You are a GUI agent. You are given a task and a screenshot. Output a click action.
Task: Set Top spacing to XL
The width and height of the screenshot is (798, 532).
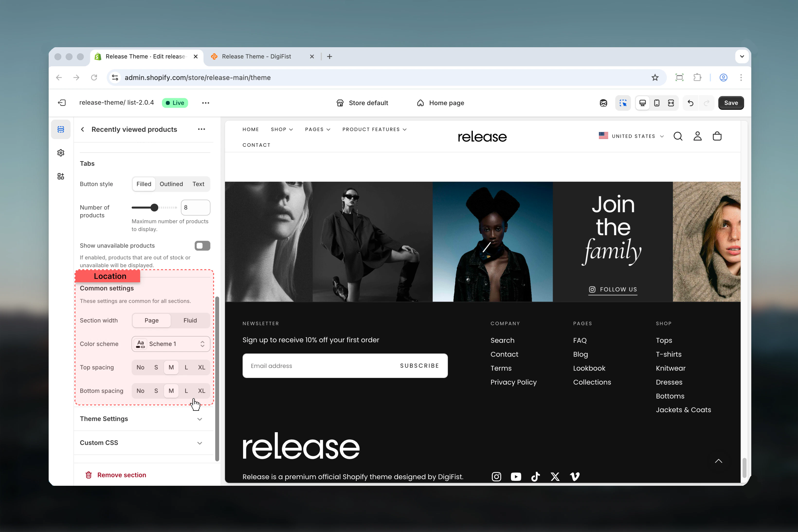point(201,367)
